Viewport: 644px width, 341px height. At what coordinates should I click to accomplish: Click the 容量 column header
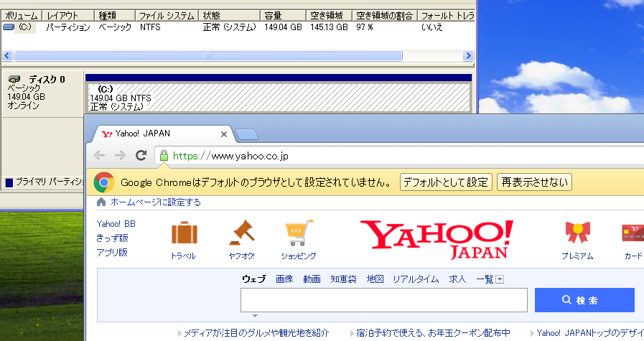tap(283, 16)
